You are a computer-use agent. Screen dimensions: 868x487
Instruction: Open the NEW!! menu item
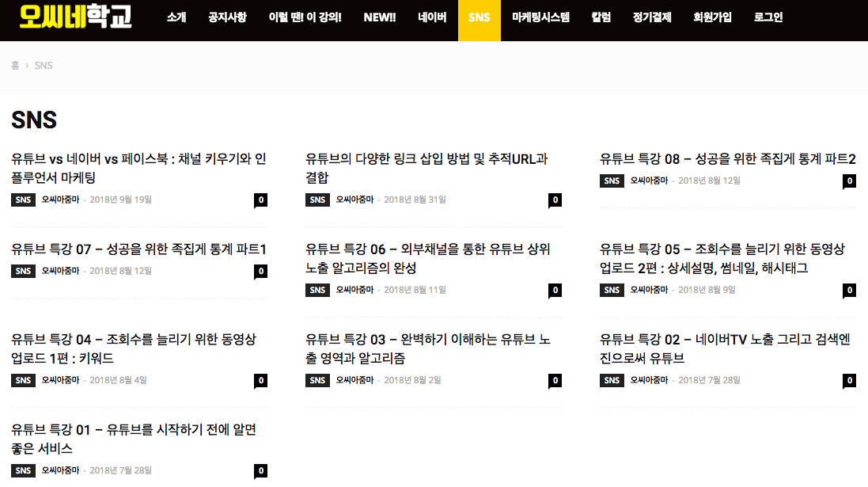point(380,17)
